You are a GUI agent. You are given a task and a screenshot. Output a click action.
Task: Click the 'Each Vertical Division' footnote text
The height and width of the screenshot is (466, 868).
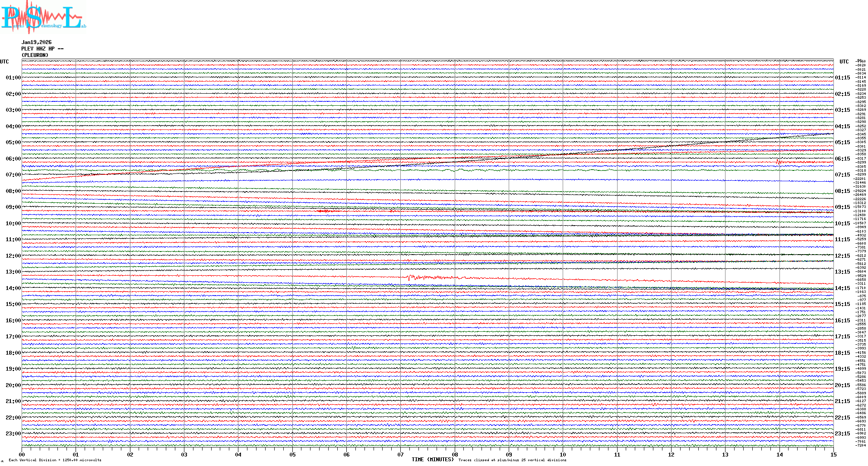point(55,460)
